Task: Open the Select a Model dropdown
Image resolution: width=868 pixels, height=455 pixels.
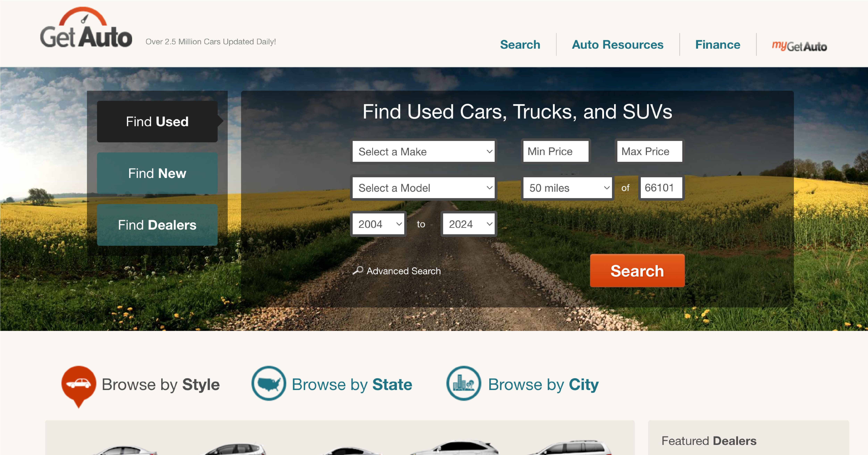Action: [x=423, y=188]
